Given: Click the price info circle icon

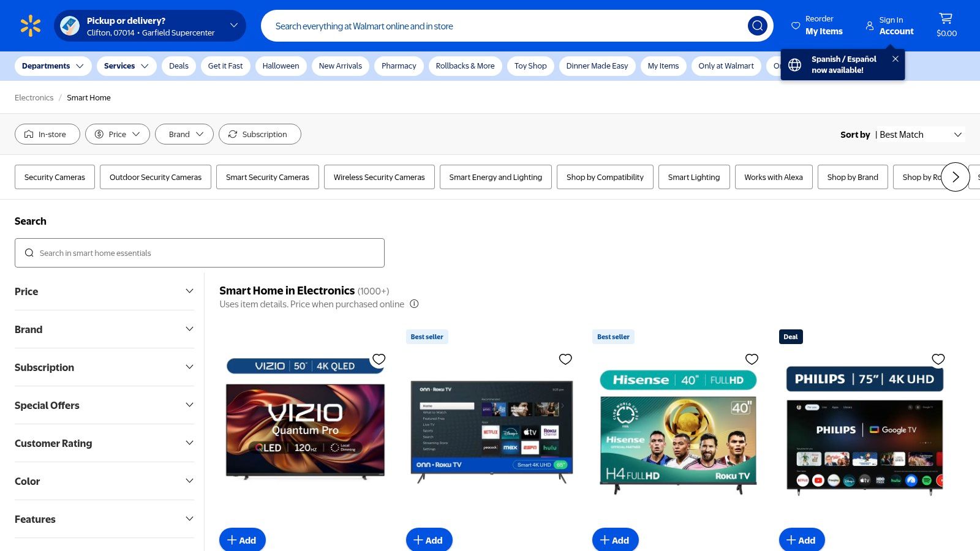Looking at the screenshot, I should click(414, 304).
